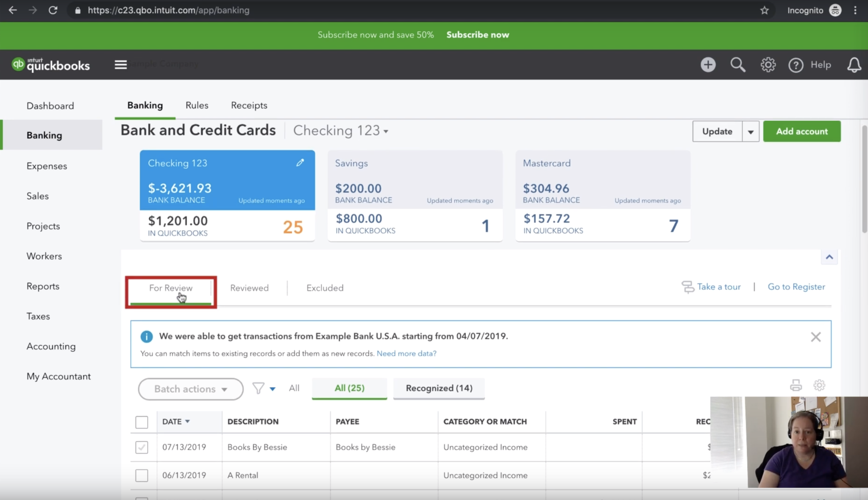Open Sales in the sidebar

[37, 196]
